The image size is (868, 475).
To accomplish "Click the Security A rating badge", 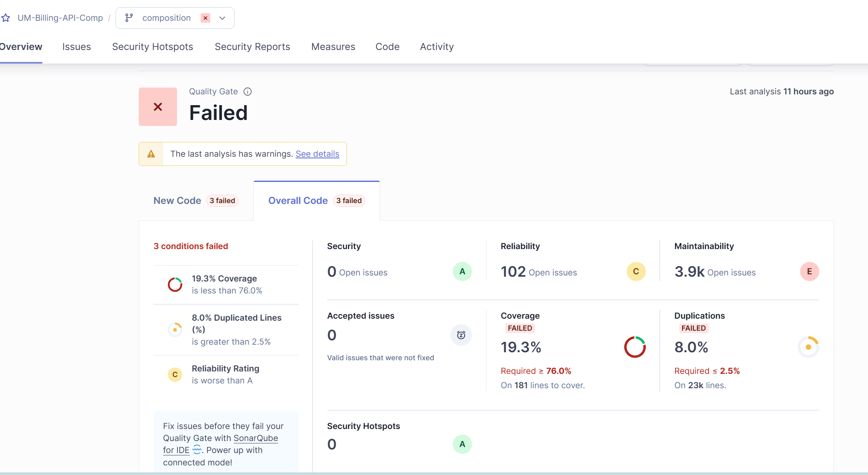I will click(x=462, y=271).
